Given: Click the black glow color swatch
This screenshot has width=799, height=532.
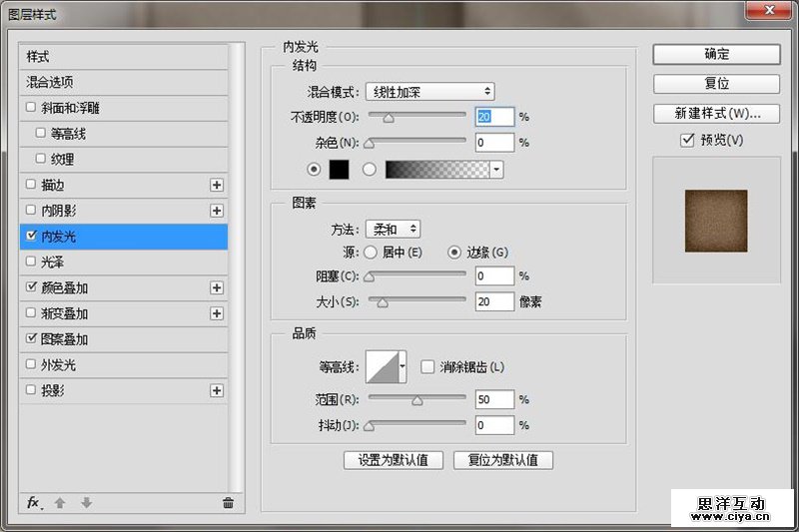Looking at the screenshot, I should 339,169.
